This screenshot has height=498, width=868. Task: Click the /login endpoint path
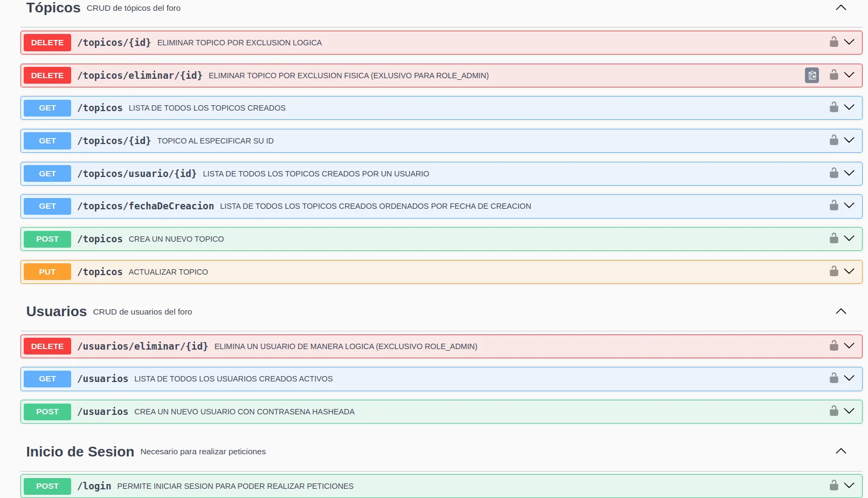pos(94,486)
